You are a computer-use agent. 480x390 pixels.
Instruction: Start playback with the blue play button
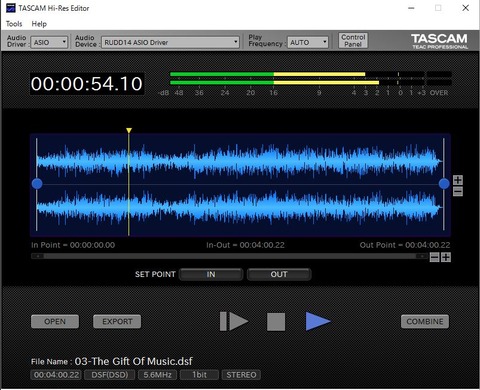click(318, 322)
